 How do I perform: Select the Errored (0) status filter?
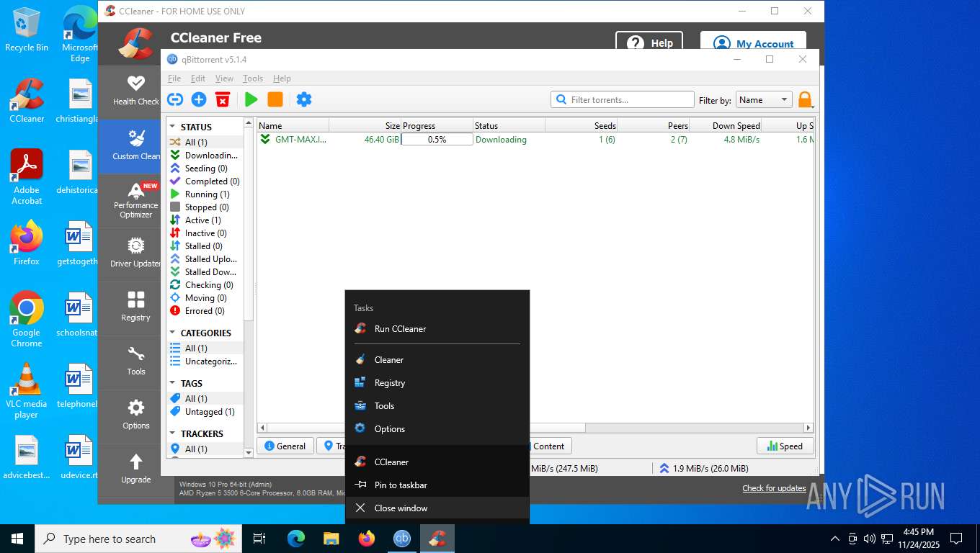click(x=206, y=311)
